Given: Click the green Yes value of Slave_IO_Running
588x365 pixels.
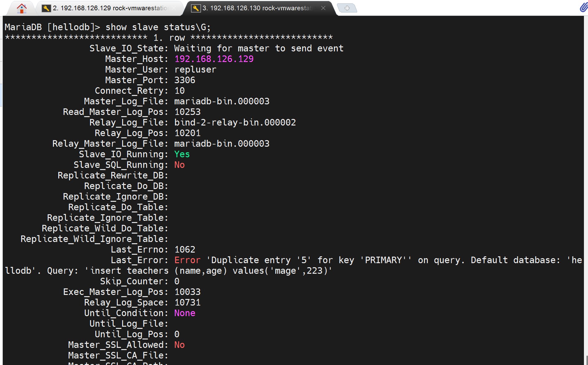Looking at the screenshot, I should (x=182, y=154).
